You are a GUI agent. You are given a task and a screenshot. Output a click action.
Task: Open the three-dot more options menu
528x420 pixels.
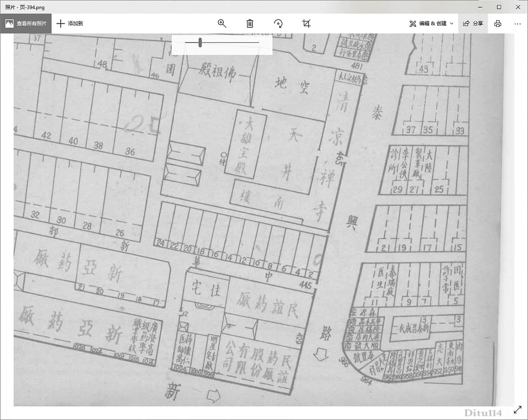click(x=518, y=24)
